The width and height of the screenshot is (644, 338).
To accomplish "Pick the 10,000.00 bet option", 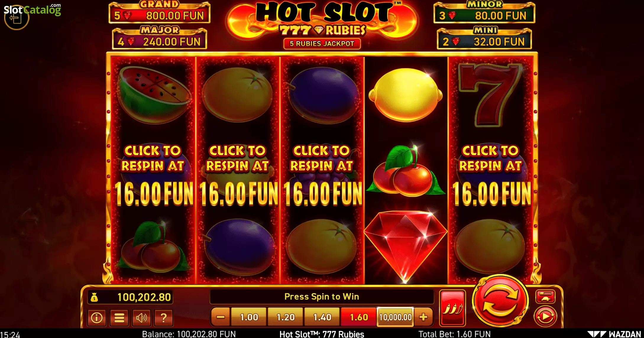I will click(x=395, y=317).
